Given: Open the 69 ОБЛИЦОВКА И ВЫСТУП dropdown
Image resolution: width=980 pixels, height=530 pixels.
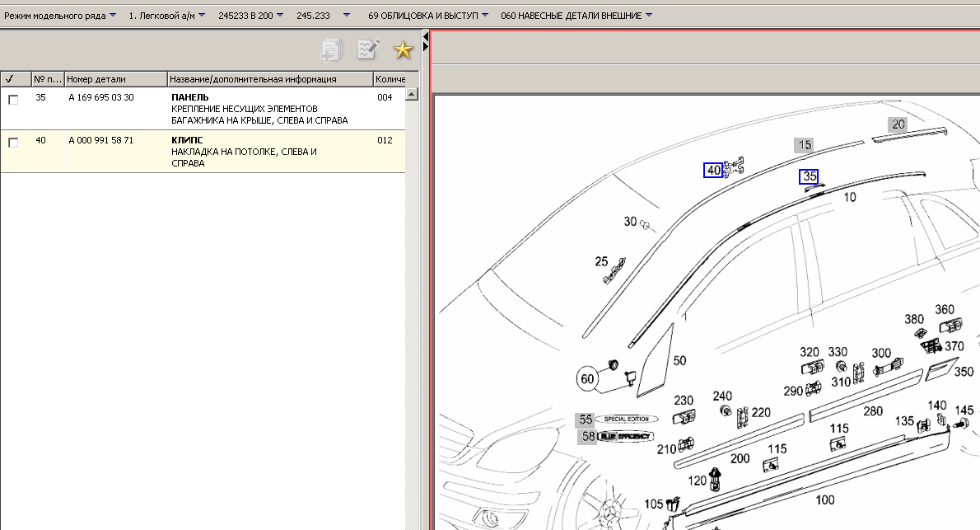Looking at the screenshot, I should [x=427, y=16].
